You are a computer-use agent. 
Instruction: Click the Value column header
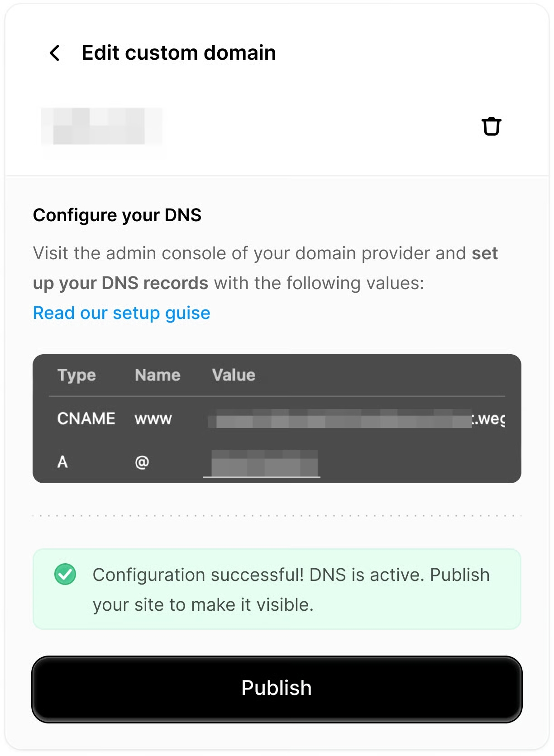(x=234, y=375)
